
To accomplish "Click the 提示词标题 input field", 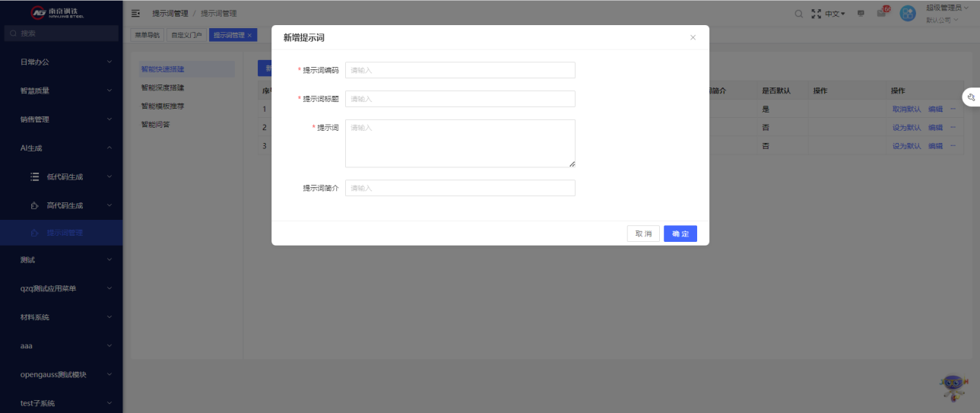I will click(x=460, y=99).
